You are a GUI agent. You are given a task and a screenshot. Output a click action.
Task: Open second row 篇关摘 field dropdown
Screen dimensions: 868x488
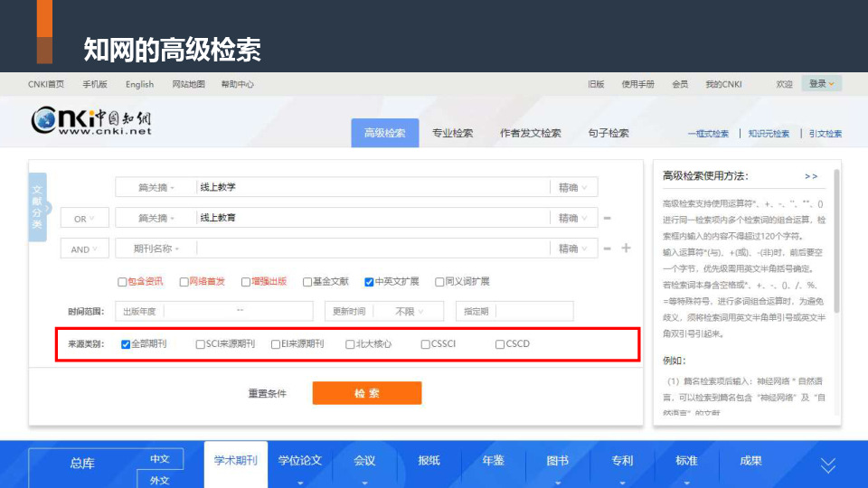[156, 218]
